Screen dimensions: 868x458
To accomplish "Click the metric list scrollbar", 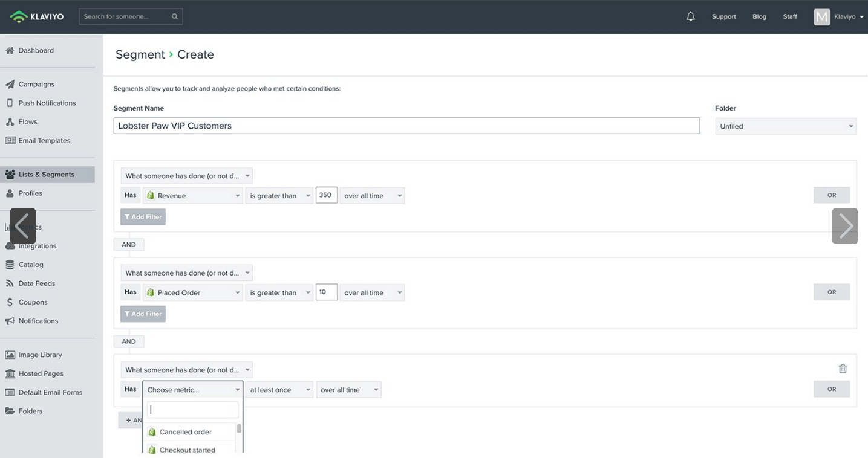I will tap(239, 429).
